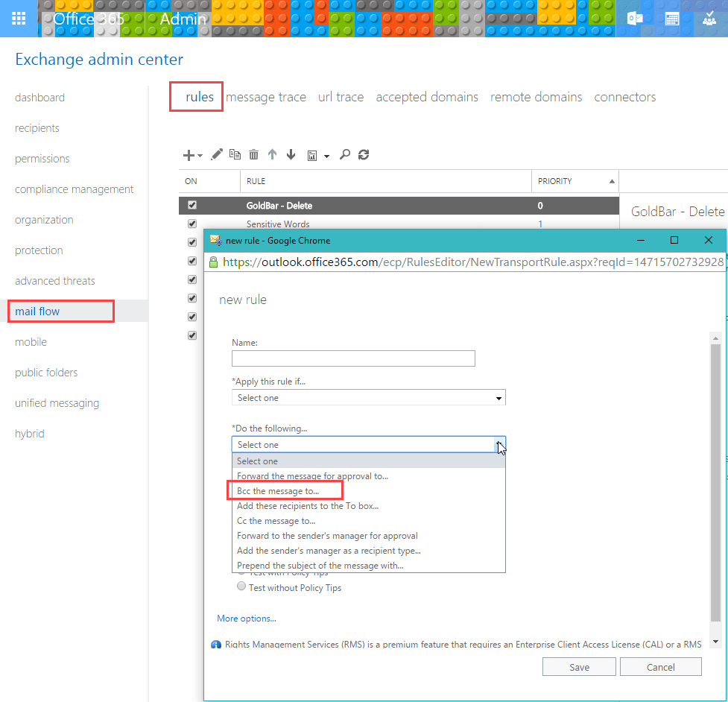Sort by the RULE column header
Screen dimensions: 728x702
[x=385, y=181]
